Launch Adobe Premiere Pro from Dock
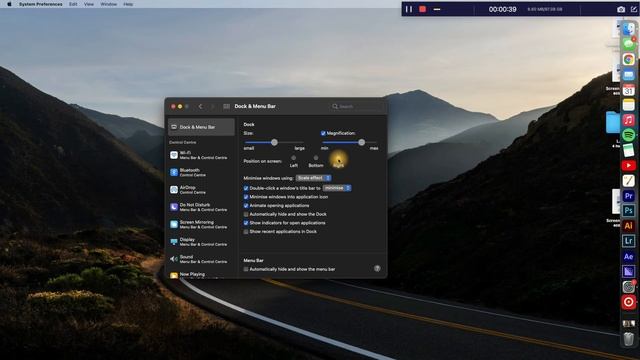 pyautogui.click(x=629, y=196)
